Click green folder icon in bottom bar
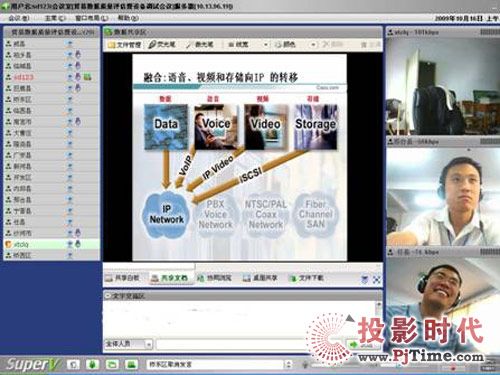The width and height of the screenshot is (500, 375). pos(112,364)
